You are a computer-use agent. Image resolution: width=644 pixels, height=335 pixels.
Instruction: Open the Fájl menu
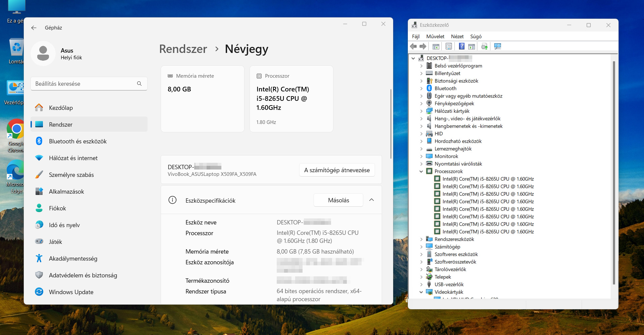[x=416, y=36]
